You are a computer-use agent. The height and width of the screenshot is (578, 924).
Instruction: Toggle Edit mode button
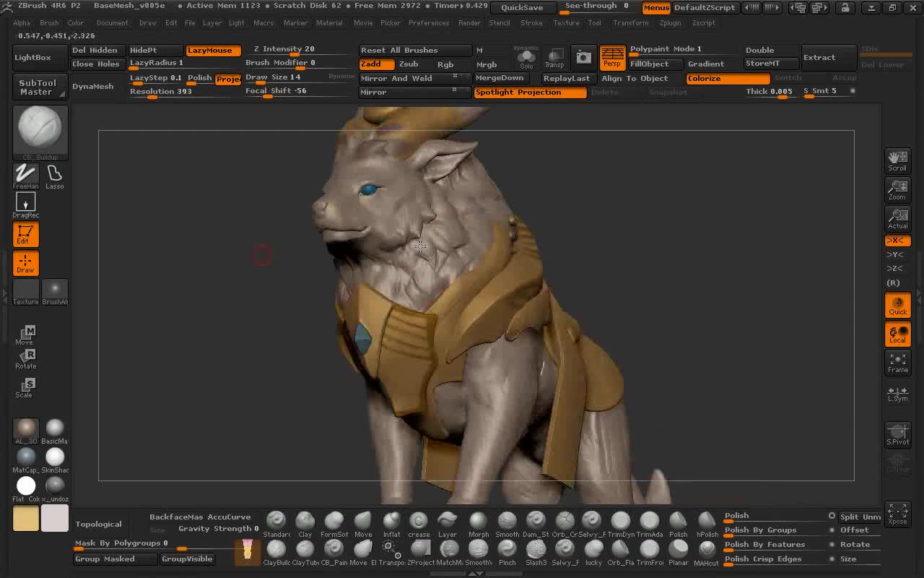(x=25, y=234)
